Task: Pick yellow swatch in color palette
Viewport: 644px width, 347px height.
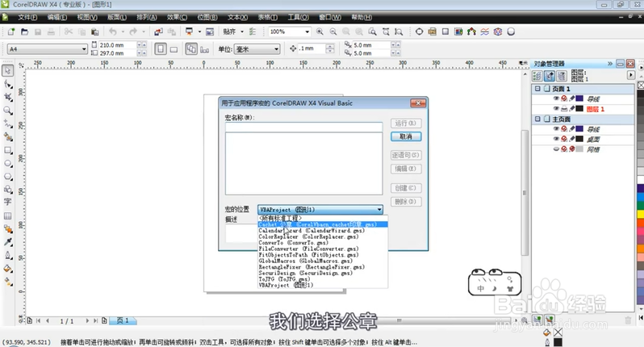Action: click(640, 214)
